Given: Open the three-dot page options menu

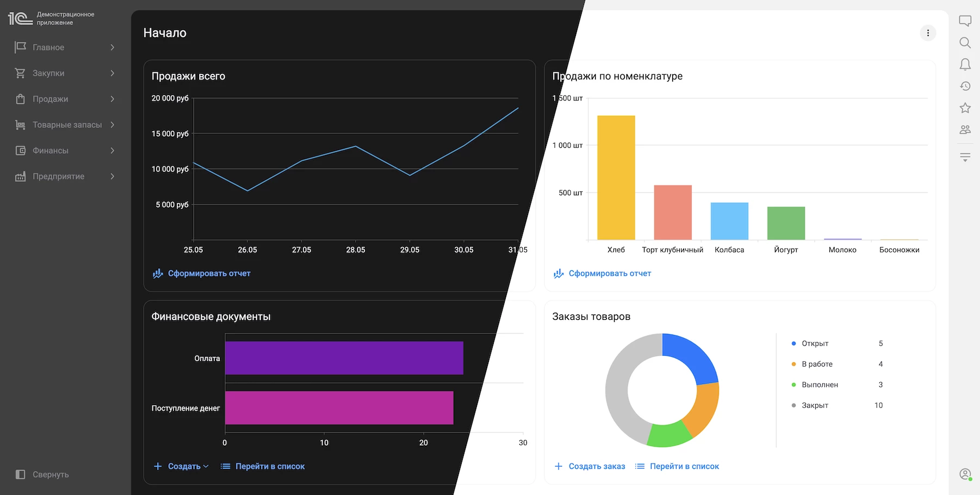Looking at the screenshot, I should (928, 33).
